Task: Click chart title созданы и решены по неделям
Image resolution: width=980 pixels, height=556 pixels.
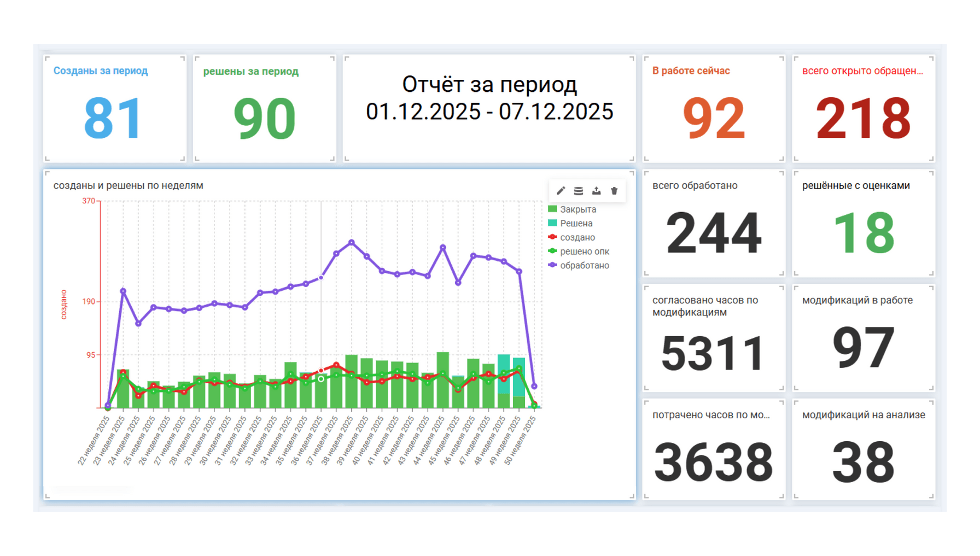Action: (129, 186)
